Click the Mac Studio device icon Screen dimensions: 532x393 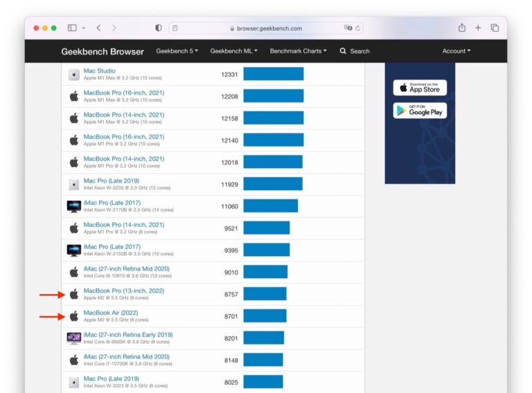coord(74,75)
